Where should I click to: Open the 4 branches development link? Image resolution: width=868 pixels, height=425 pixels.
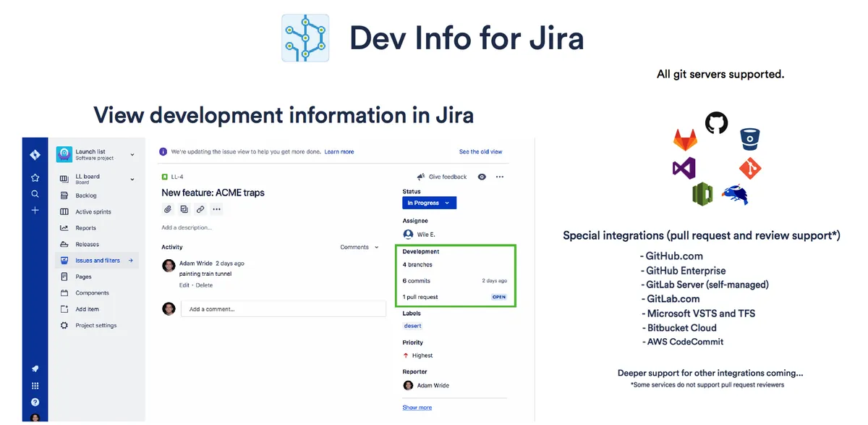click(418, 265)
